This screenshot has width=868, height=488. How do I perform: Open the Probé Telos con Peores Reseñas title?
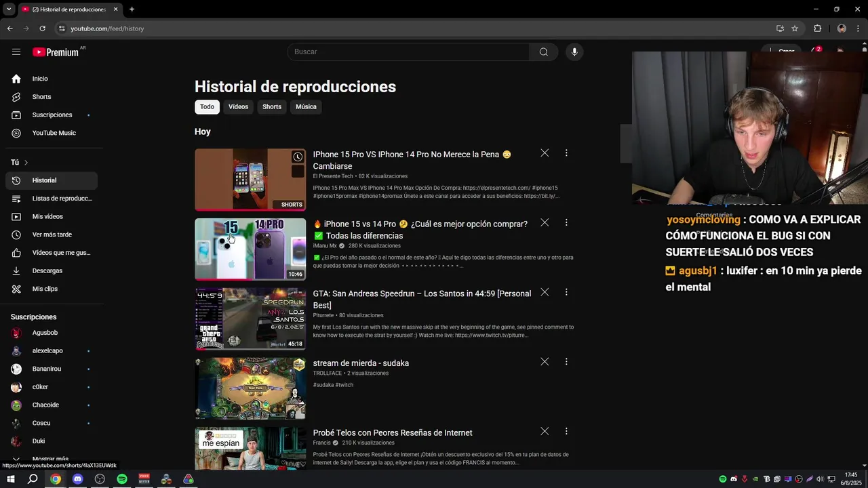click(393, 432)
